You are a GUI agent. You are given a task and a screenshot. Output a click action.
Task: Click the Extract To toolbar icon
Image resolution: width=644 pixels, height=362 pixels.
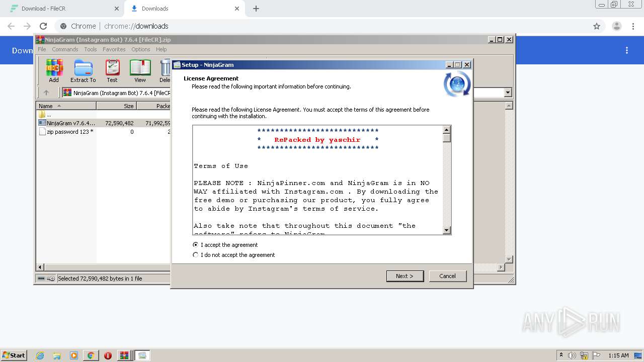pos(83,70)
